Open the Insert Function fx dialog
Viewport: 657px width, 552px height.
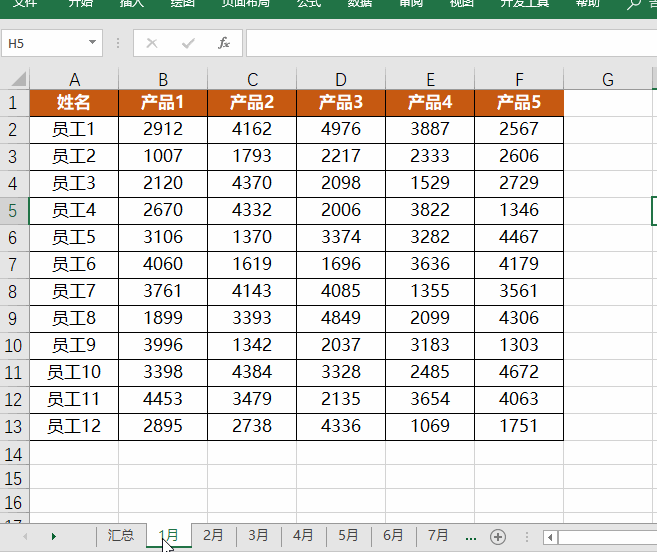tap(224, 43)
